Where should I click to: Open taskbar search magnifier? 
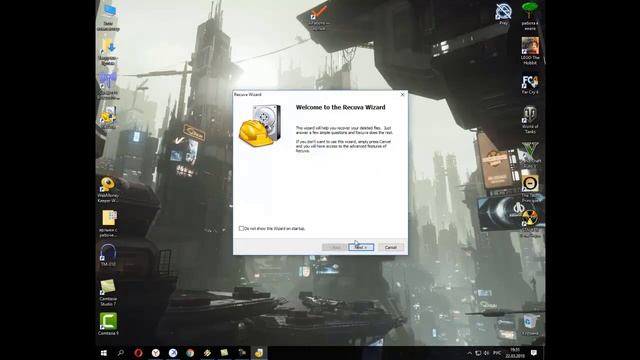point(121,353)
